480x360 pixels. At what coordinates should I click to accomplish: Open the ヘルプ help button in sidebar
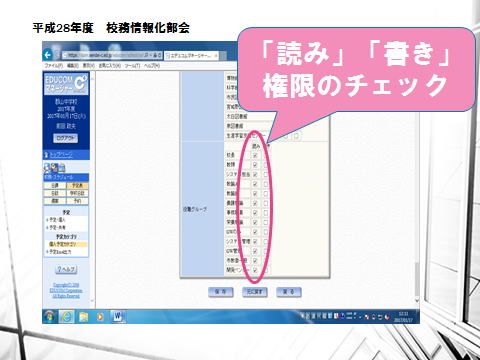[66, 269]
